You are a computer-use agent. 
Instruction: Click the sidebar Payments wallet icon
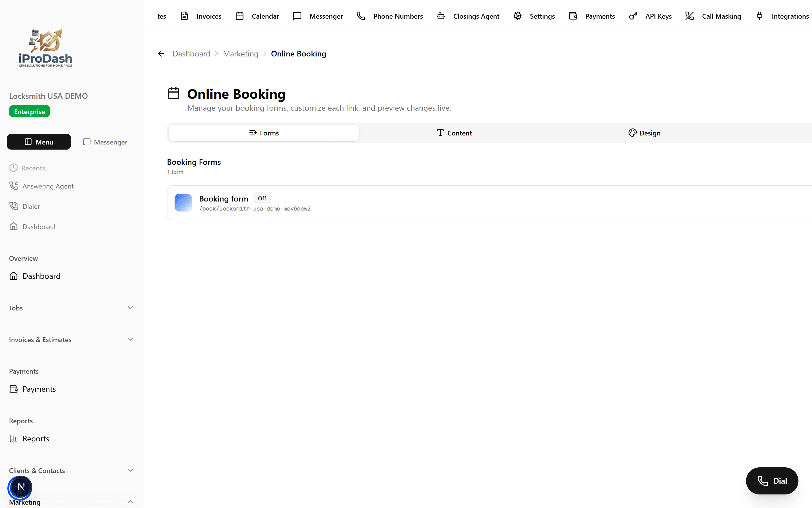(14, 389)
